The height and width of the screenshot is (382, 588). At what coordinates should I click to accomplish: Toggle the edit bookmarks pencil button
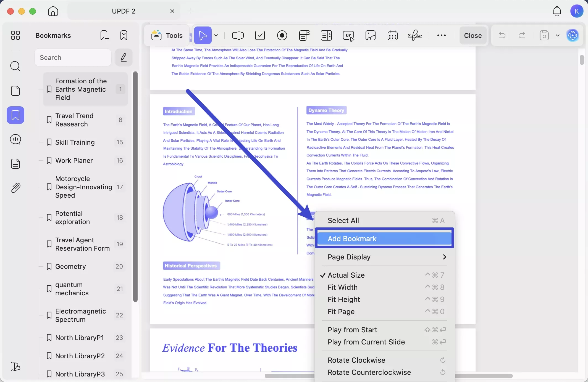pos(124,57)
